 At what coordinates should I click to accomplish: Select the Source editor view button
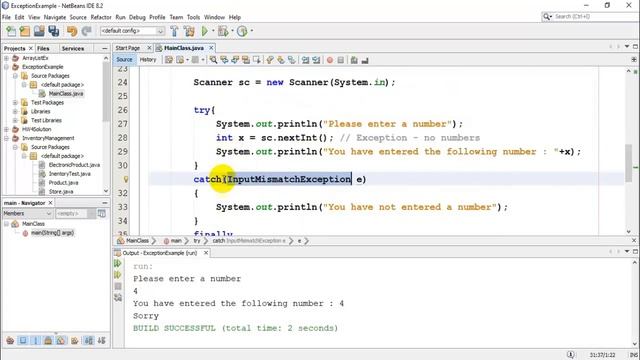pyautogui.click(x=124, y=60)
